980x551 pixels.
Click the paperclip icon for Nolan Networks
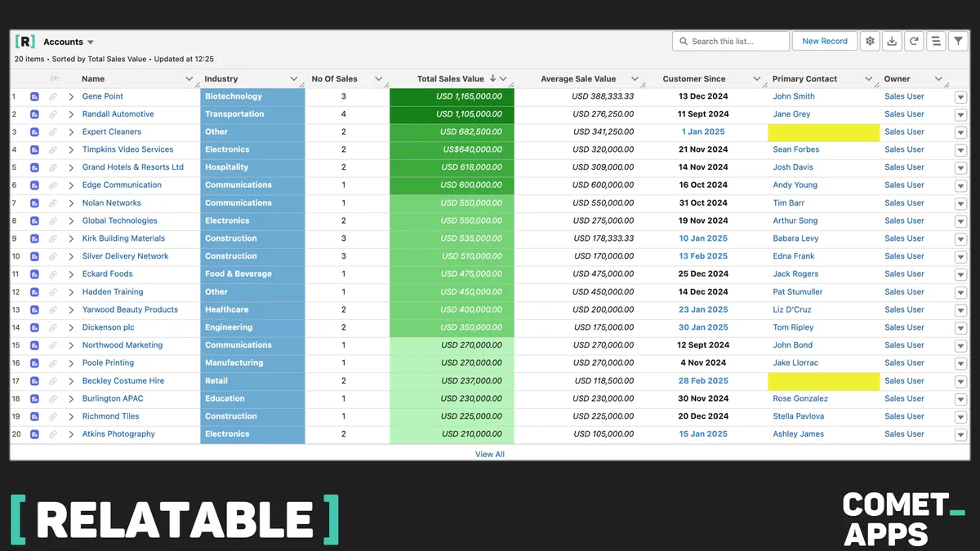[x=53, y=203]
